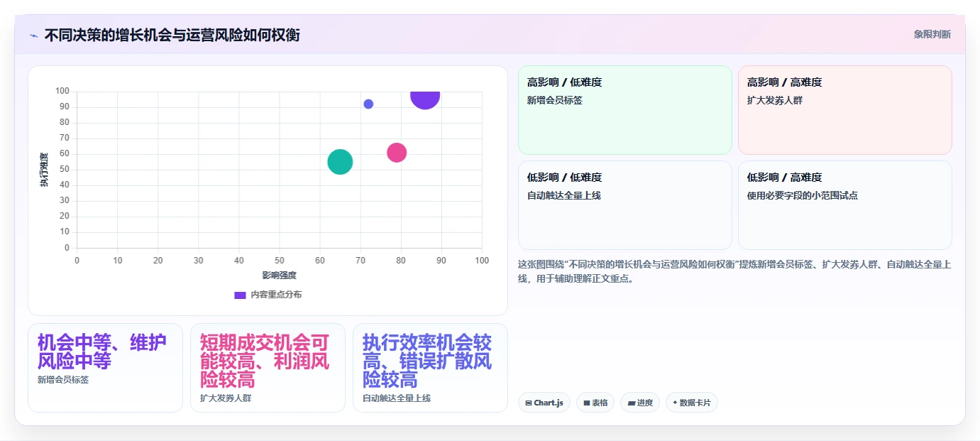Click the 使用必要字段的小范围试点 text
The width and height of the screenshot is (980, 441).
[803, 195]
